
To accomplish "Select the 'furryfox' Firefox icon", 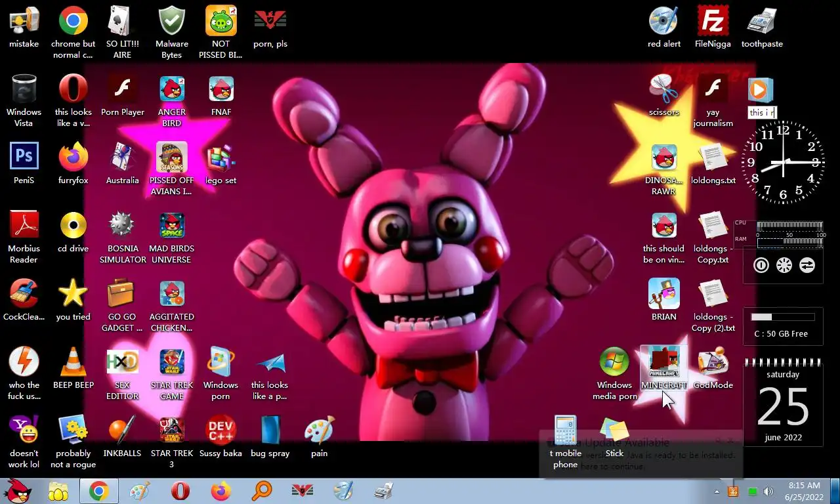I will pyautogui.click(x=73, y=164).
